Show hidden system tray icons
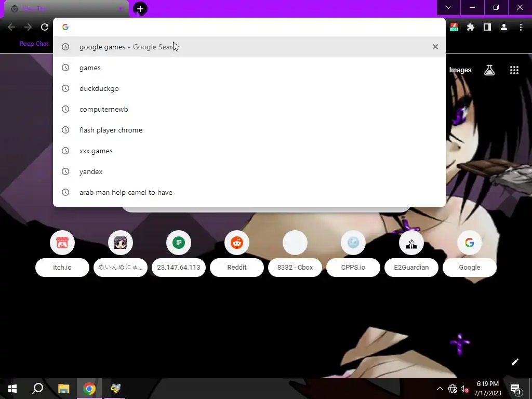This screenshot has width=532, height=399. (440, 389)
